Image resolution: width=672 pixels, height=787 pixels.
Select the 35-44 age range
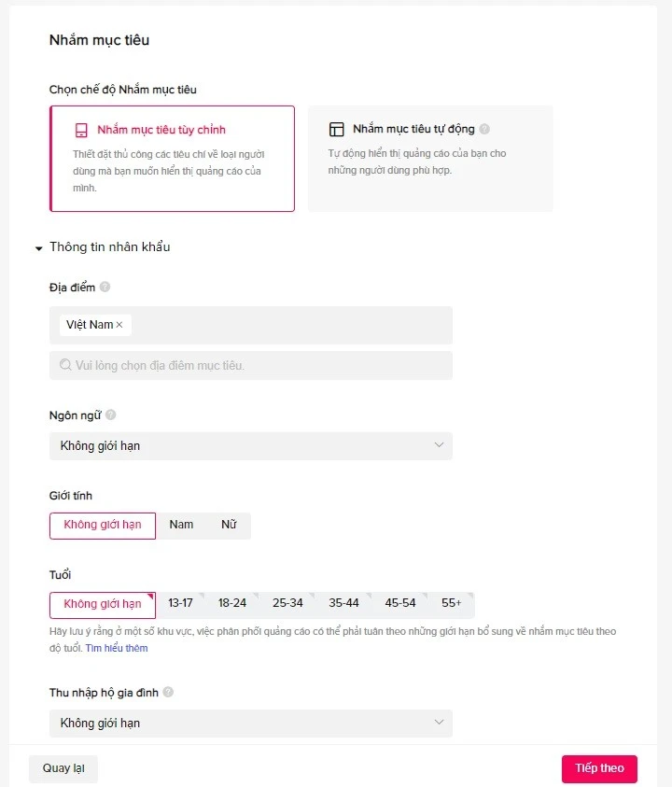344,604
